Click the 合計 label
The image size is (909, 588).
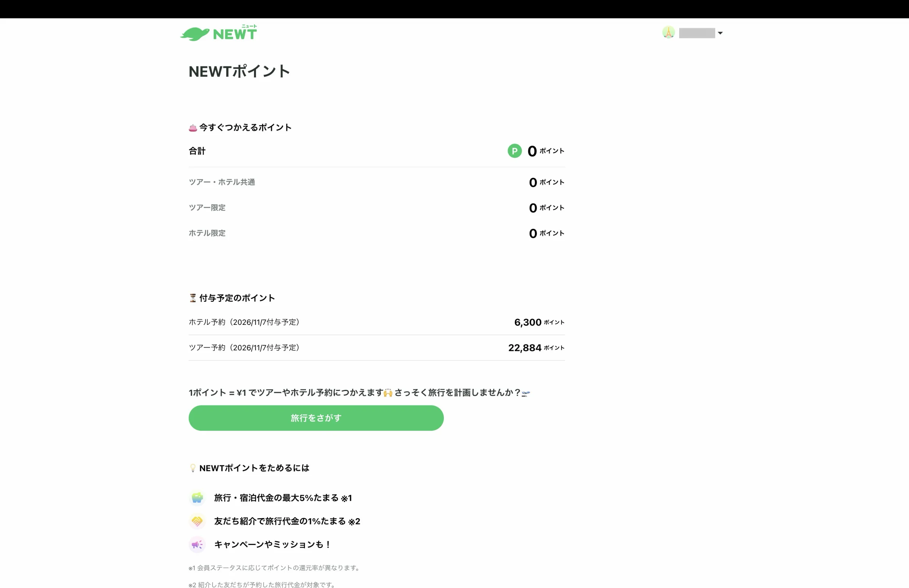(x=197, y=151)
